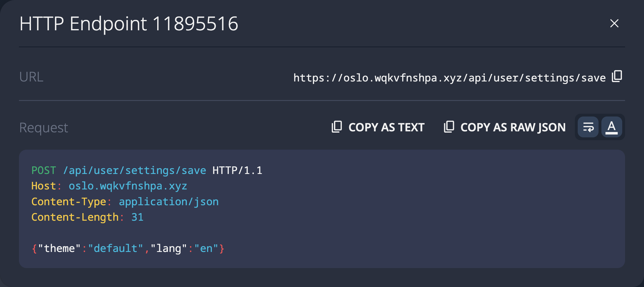Click the Content-Type header name
The image size is (644, 287).
coord(69,201)
